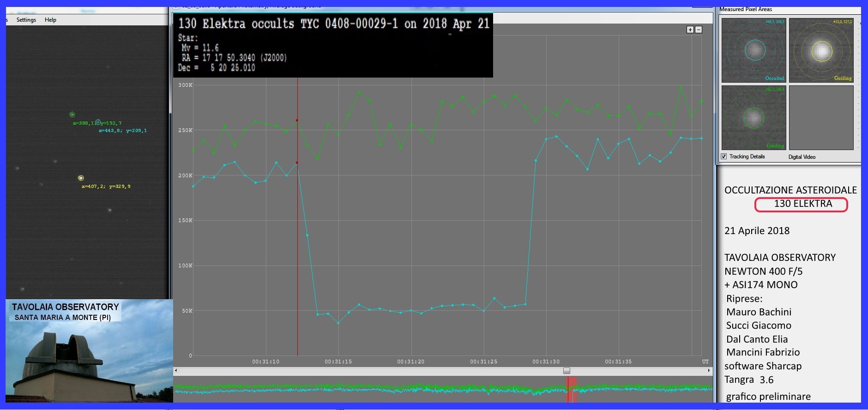The width and height of the screenshot is (868, 410).
Task: Click the 'NEWTON 400 F/5' text line
Action: coord(763,271)
